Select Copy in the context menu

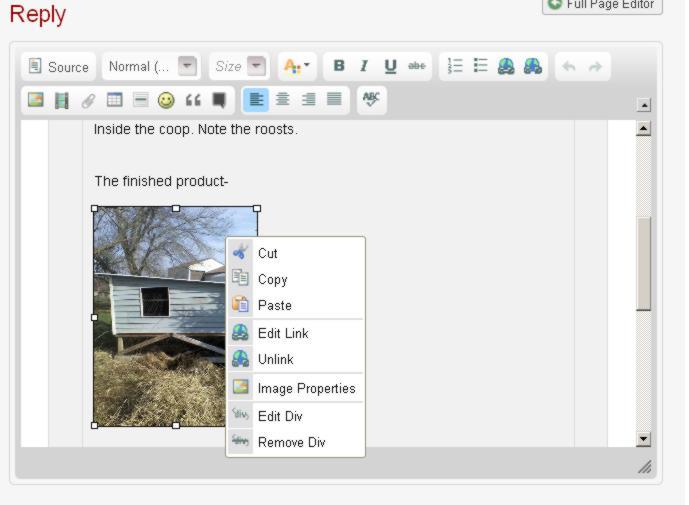pos(272,279)
